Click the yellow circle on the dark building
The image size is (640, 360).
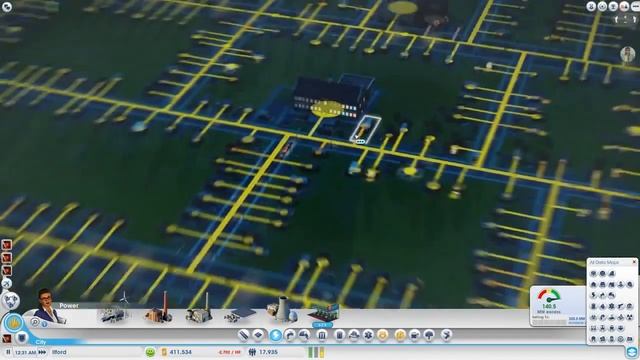(x=327, y=109)
